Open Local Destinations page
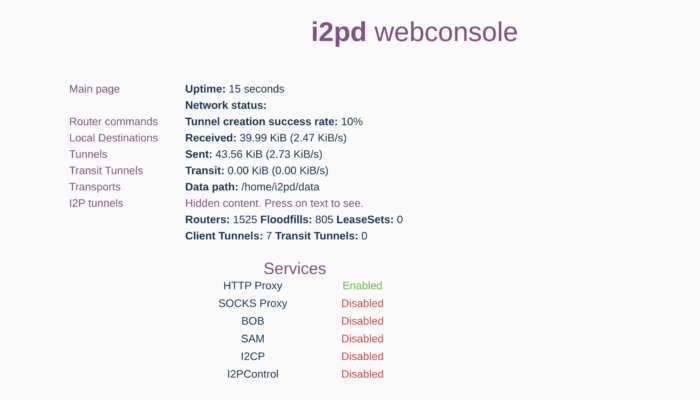This screenshot has height=400, width=700. tap(113, 138)
